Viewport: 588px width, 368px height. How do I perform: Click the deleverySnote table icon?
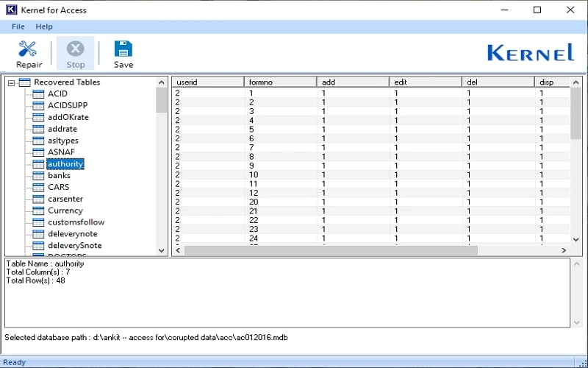[x=38, y=246]
